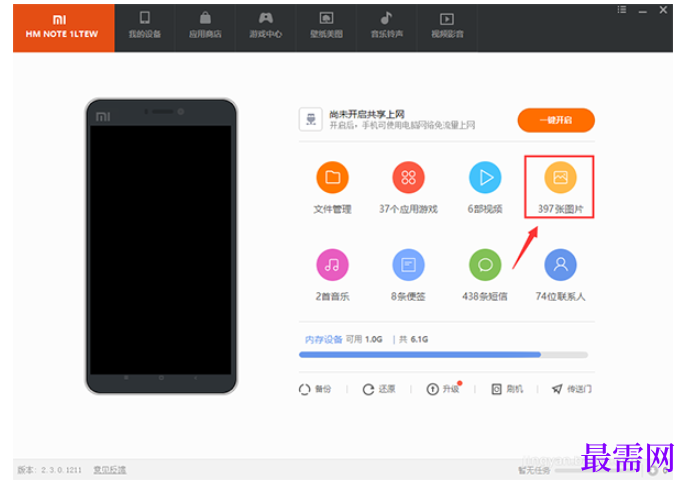Click the 升级 upgrade button

point(443,389)
